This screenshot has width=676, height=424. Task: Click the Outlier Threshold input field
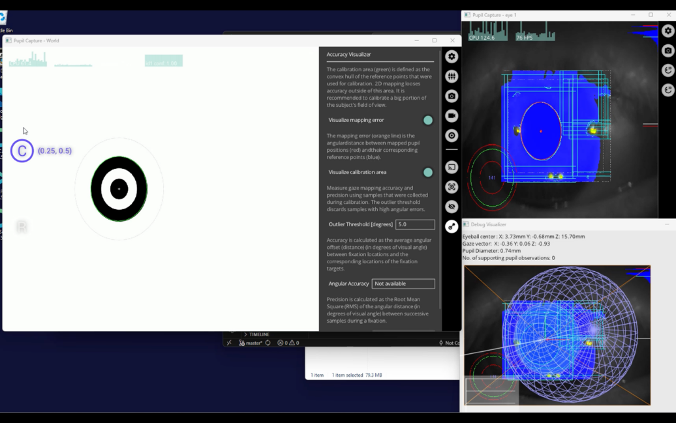(401, 225)
